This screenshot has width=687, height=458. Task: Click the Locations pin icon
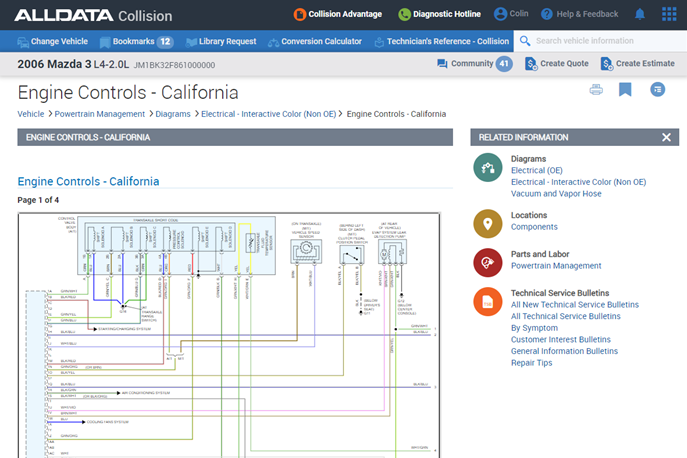487,223
